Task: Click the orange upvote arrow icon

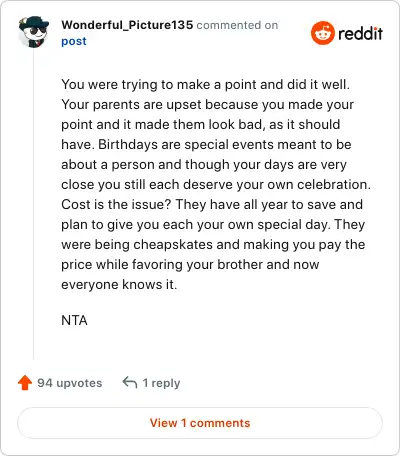Action: click(25, 383)
